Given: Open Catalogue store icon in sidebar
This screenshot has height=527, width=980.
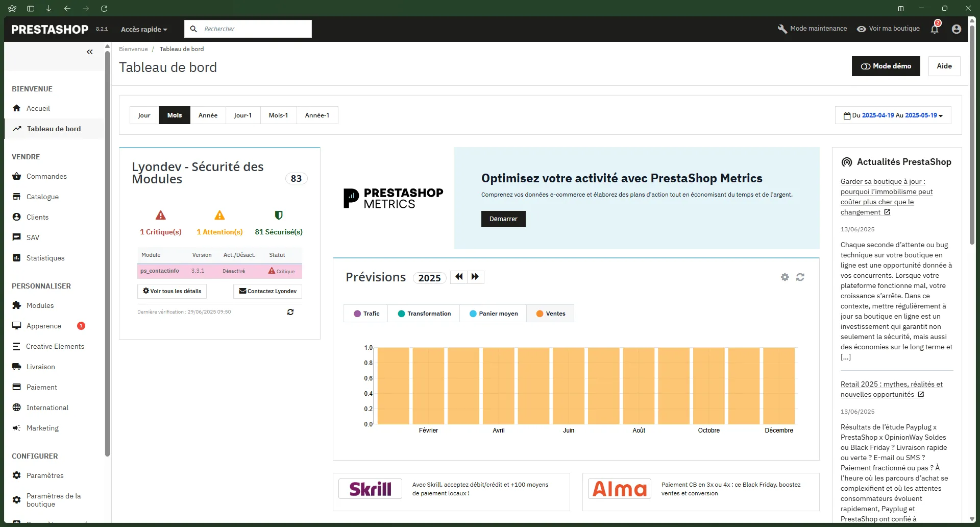Looking at the screenshot, I should [x=17, y=197].
